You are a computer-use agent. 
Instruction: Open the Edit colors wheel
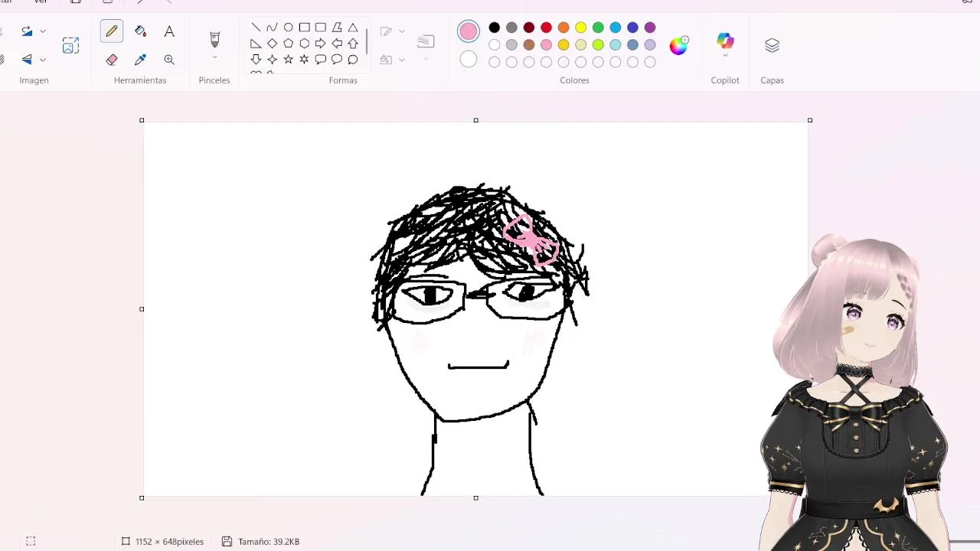[x=679, y=46]
